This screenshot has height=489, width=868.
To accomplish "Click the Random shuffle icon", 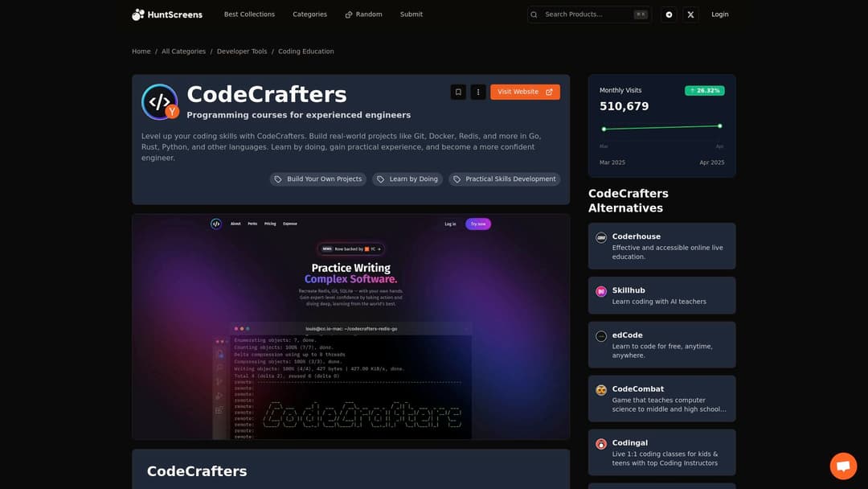I will [349, 15].
